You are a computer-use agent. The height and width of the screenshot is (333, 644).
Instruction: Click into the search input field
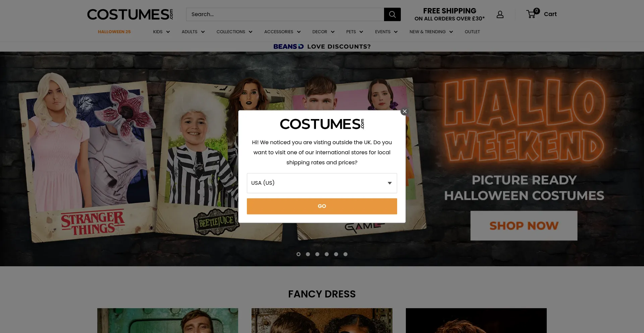pyautogui.click(x=285, y=14)
